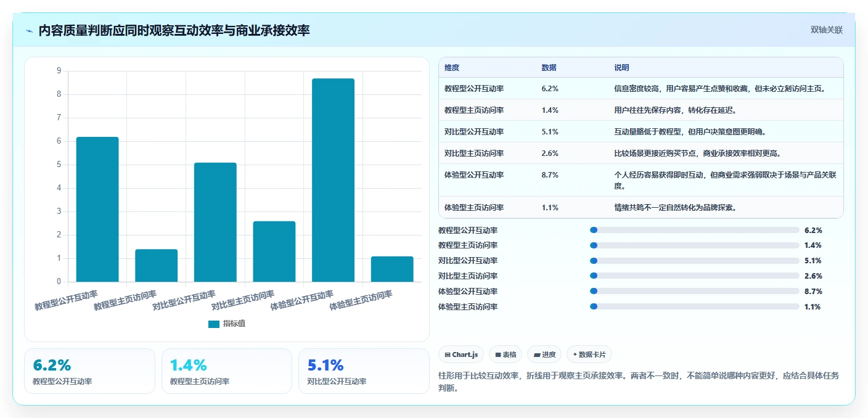The image size is (868, 418).
Task: Select the 体验型主页访问率 table row label
Action: tap(474, 208)
